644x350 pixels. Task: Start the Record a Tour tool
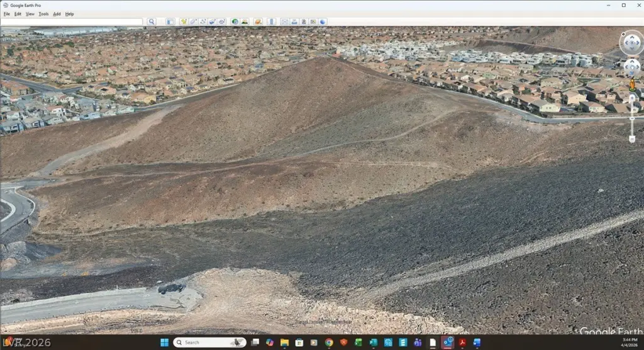(221, 21)
